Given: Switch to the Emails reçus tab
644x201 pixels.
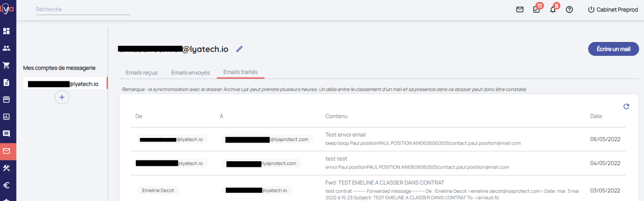Looking at the screenshot, I should click(141, 73).
